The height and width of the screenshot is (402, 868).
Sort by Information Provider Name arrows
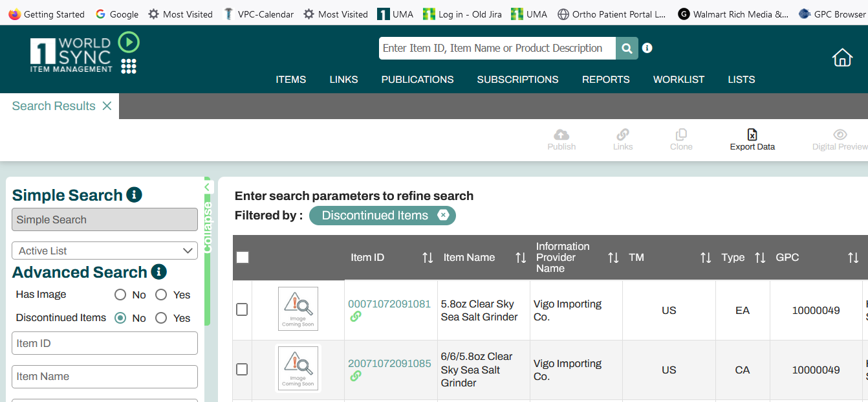point(614,258)
